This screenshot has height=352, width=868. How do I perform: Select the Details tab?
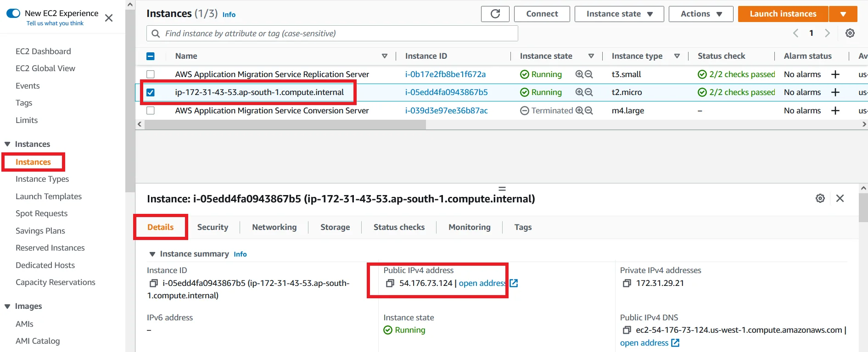pos(160,227)
